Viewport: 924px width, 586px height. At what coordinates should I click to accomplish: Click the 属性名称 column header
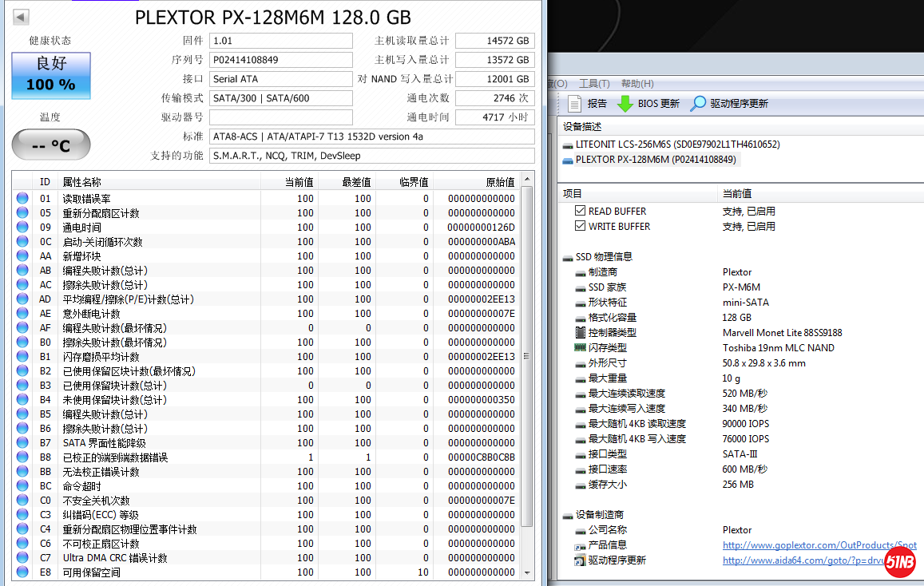pyautogui.click(x=82, y=183)
